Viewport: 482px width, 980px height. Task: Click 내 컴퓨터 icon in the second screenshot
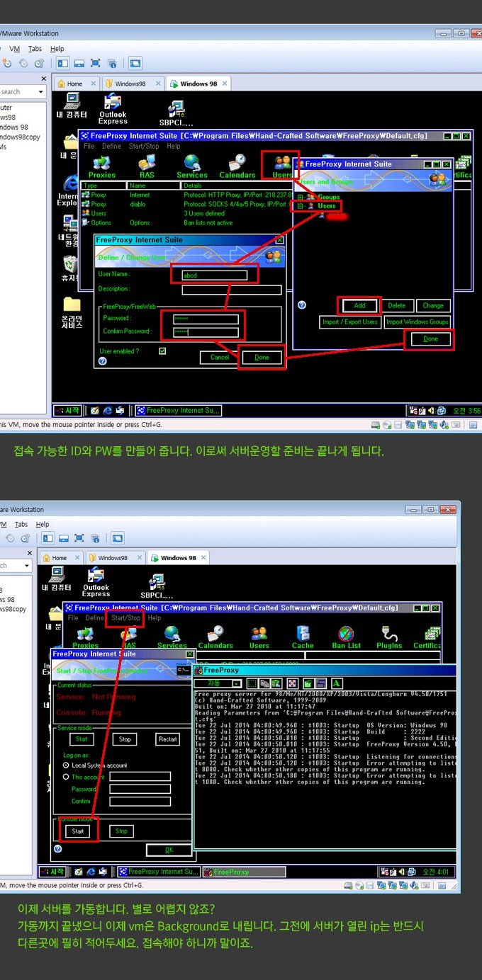57,579
